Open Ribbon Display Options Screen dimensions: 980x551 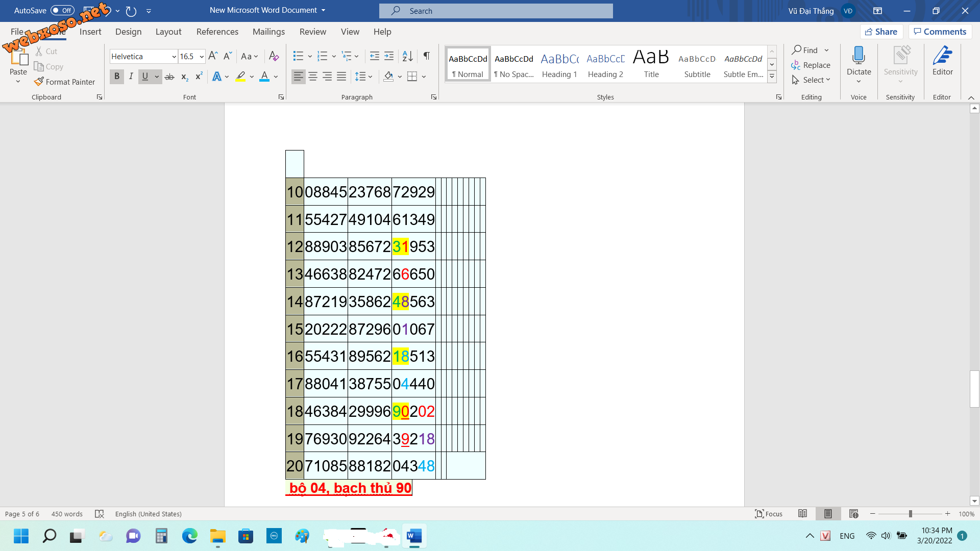tap(878, 11)
